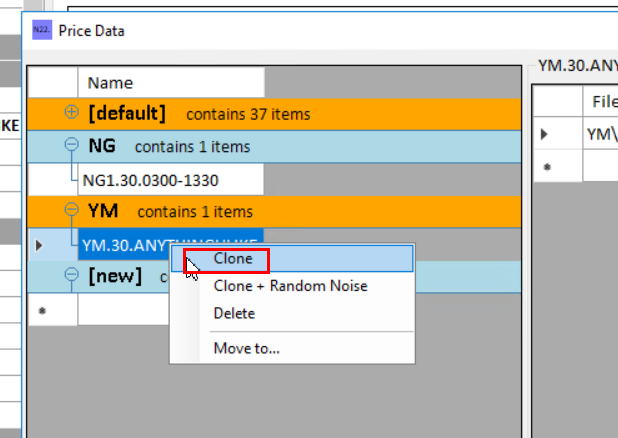
Task: Select the NG1.30.0300-1330 item
Action: 150,180
